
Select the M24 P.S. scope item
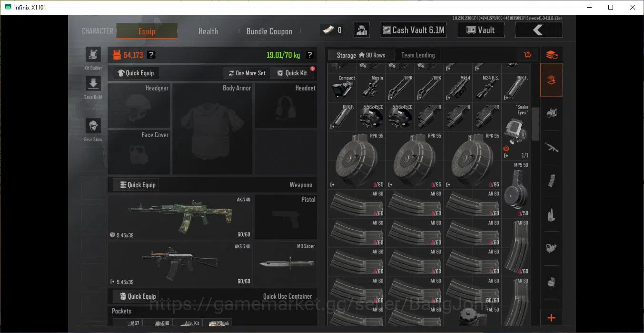click(486, 88)
